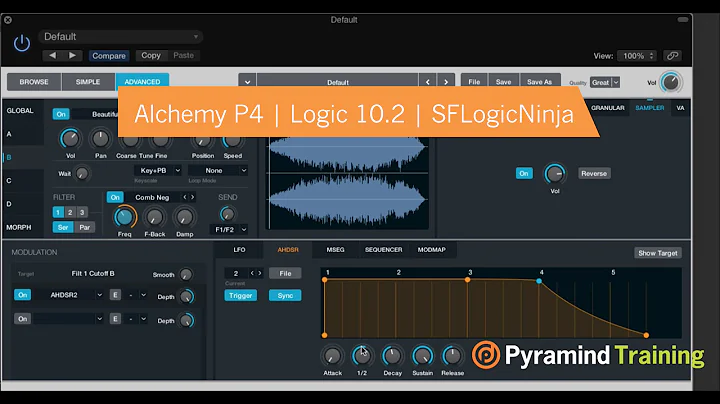Select Par filter routing

click(84, 227)
